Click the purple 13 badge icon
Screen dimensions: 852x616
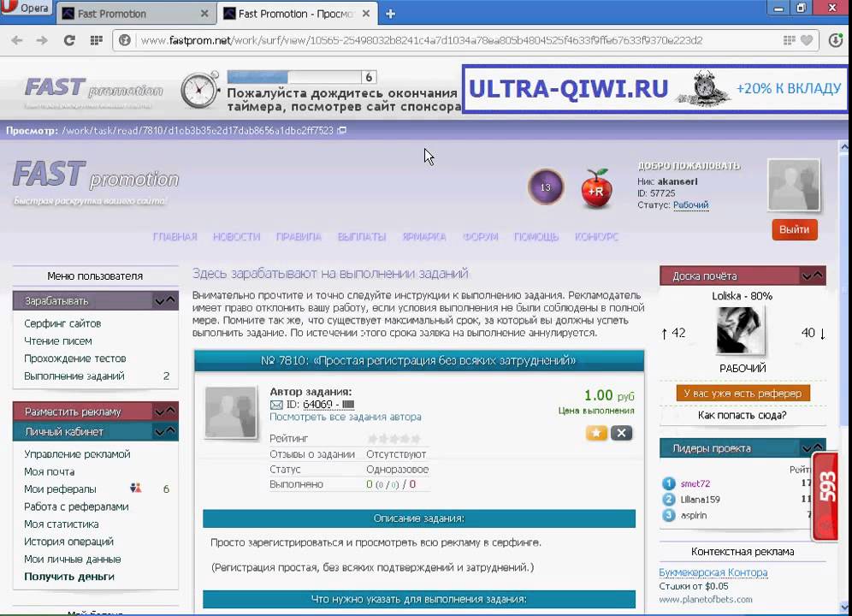(546, 187)
